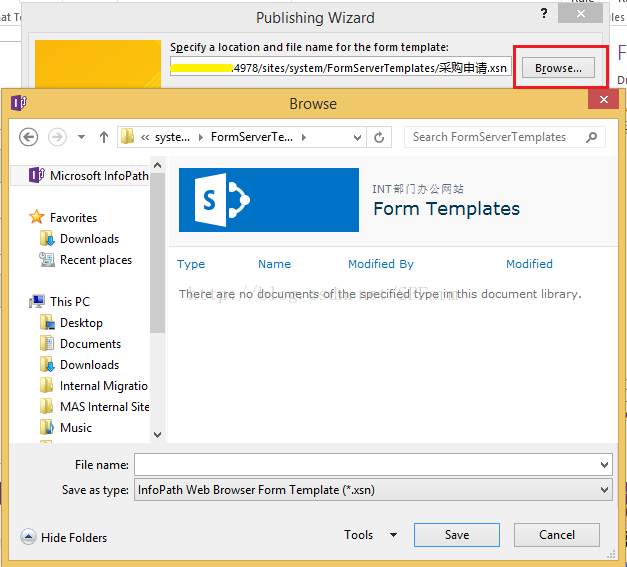This screenshot has width=627, height=567.
Task: Click the navigation pane scrollbar thumb
Action: (158, 253)
